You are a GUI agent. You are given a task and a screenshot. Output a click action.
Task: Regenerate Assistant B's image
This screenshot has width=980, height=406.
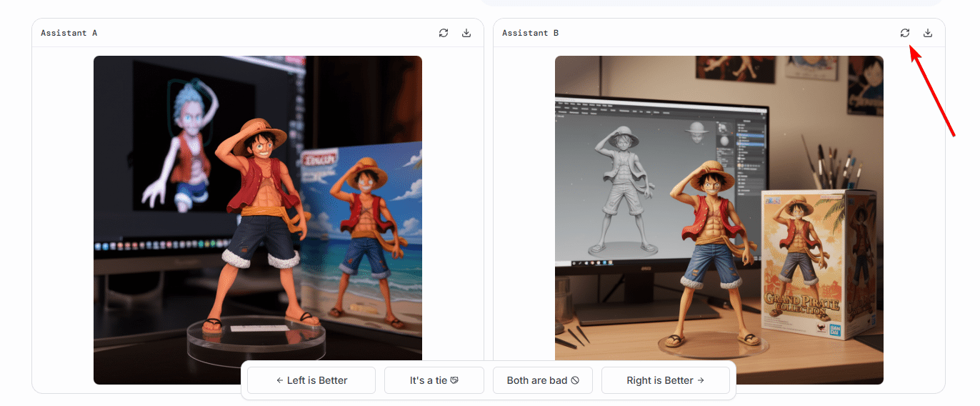[x=905, y=33]
